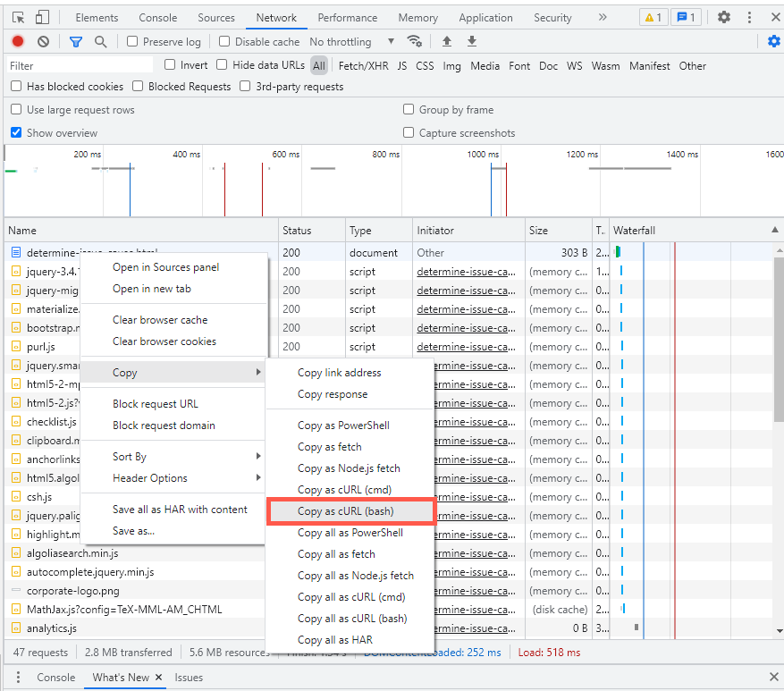The height and width of the screenshot is (691, 784).
Task: Filter requests by JS type
Action: point(402,66)
